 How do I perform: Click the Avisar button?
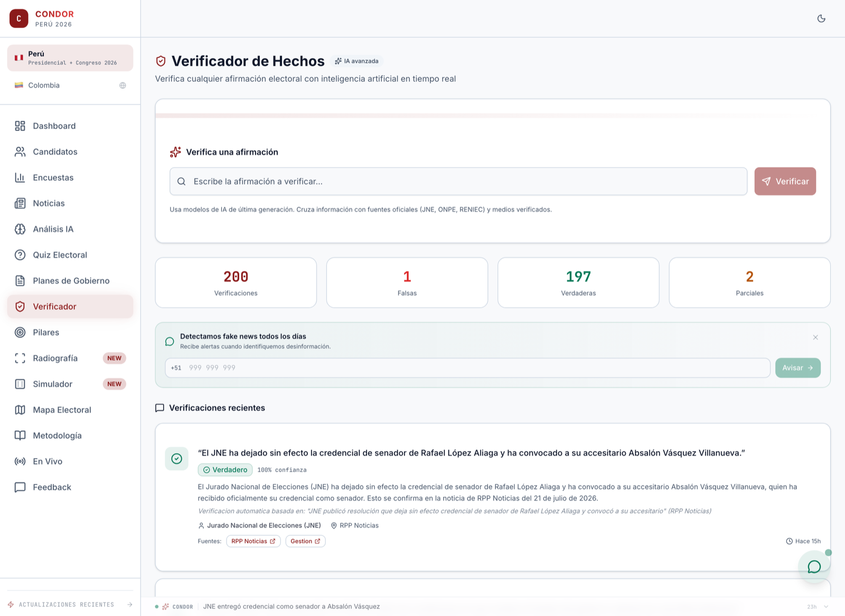click(797, 368)
